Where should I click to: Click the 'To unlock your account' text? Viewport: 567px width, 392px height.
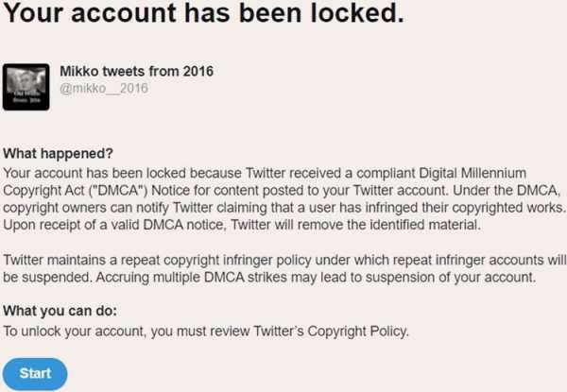75,332
